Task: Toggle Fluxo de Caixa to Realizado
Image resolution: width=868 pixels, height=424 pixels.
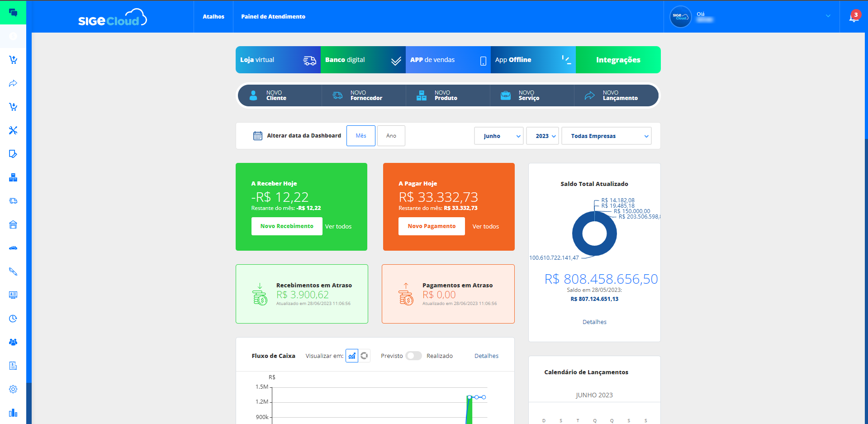Action: click(413, 356)
